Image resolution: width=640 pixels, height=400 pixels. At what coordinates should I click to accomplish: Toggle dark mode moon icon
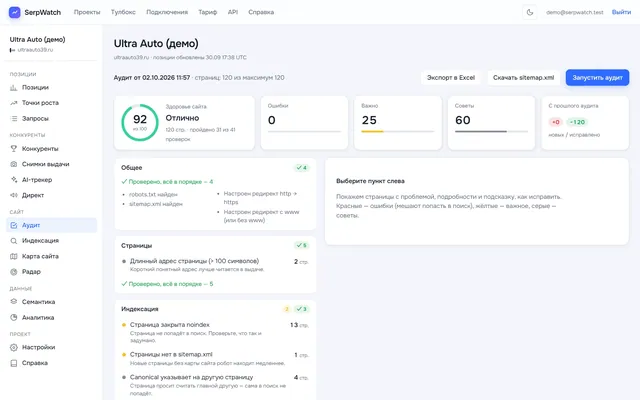coord(530,12)
